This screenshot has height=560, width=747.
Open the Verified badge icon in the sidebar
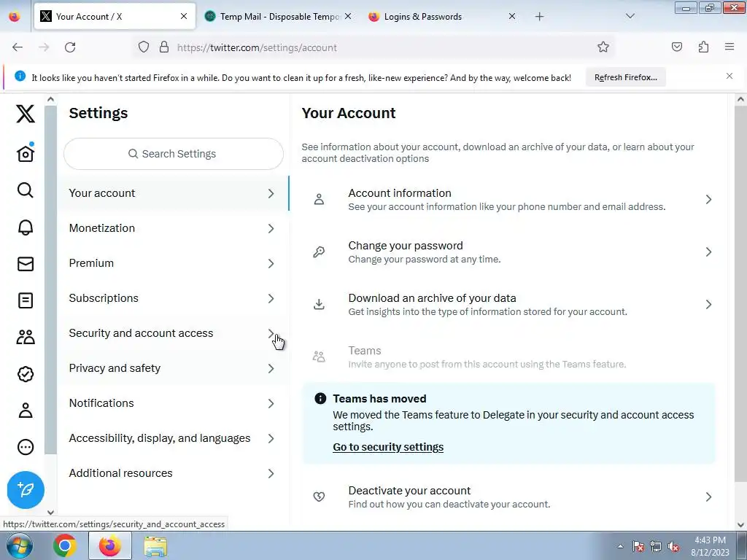click(x=26, y=374)
